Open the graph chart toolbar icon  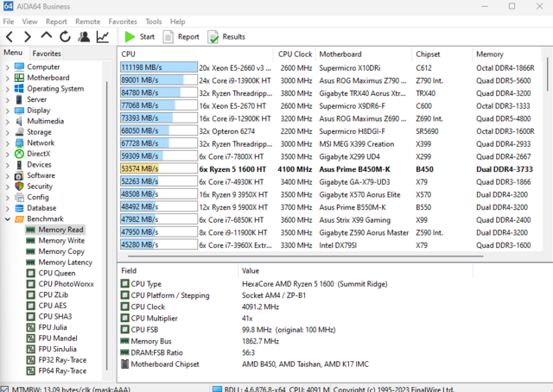(x=103, y=36)
